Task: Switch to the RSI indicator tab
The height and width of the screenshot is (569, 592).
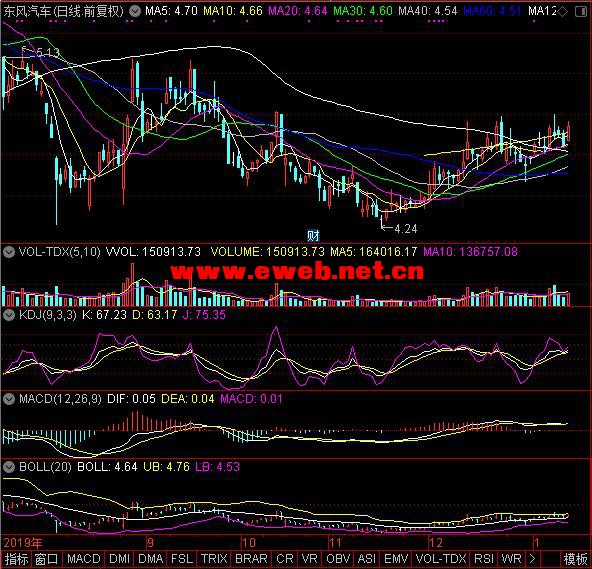Action: pos(484,559)
